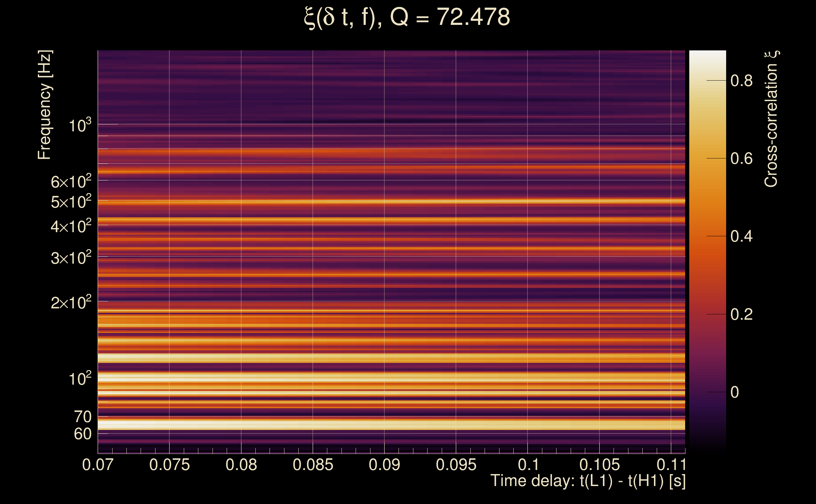
Task: Click the 2×10² frequency tick label
Action: pyautogui.click(x=71, y=303)
